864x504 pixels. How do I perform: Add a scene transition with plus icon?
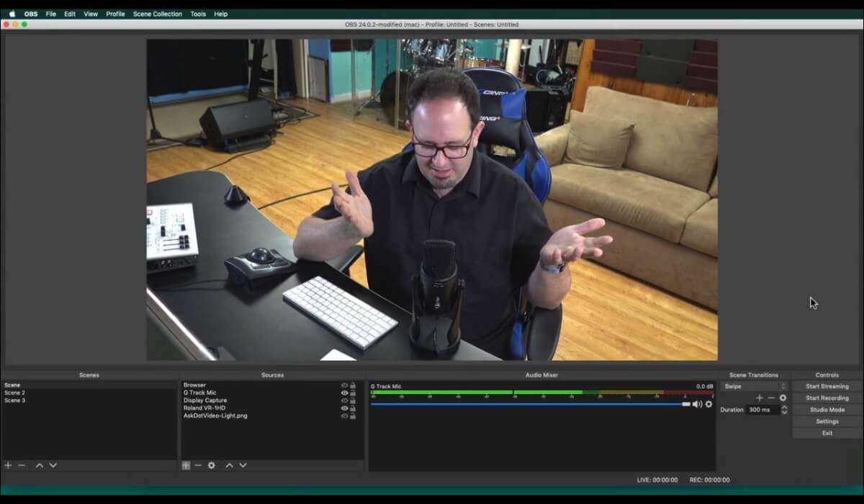click(759, 398)
